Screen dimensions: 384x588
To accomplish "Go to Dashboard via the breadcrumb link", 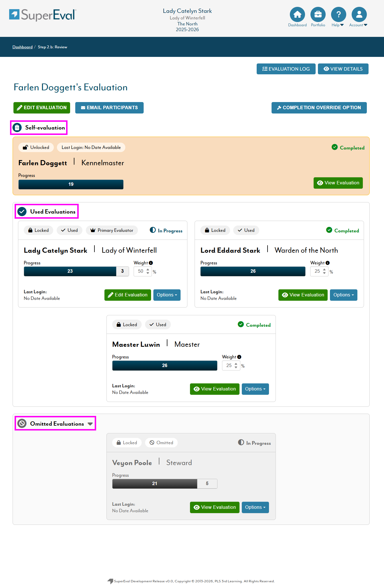I will pyautogui.click(x=22, y=47).
